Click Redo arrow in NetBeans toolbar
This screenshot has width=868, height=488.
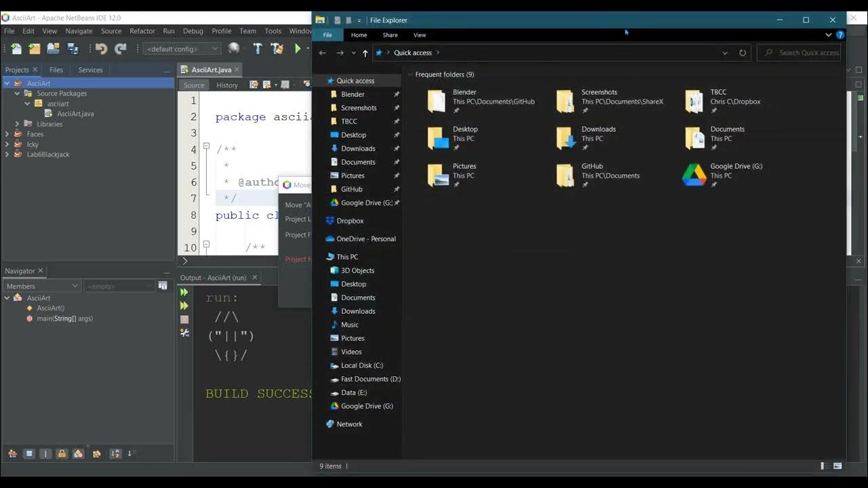coord(121,49)
